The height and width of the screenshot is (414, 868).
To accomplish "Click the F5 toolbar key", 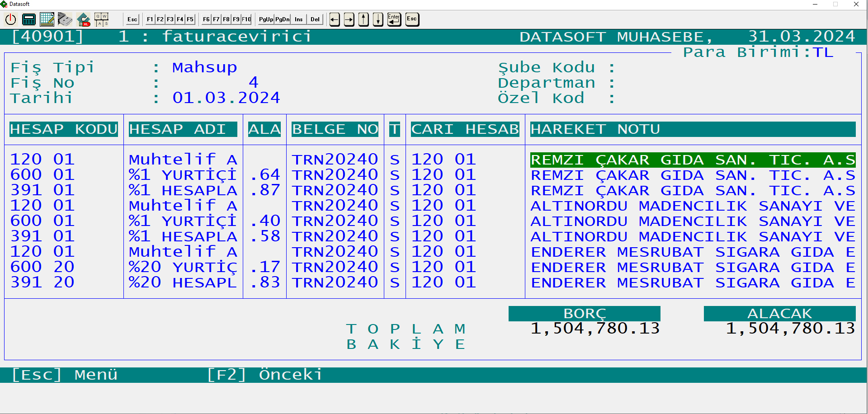I will click(x=190, y=19).
